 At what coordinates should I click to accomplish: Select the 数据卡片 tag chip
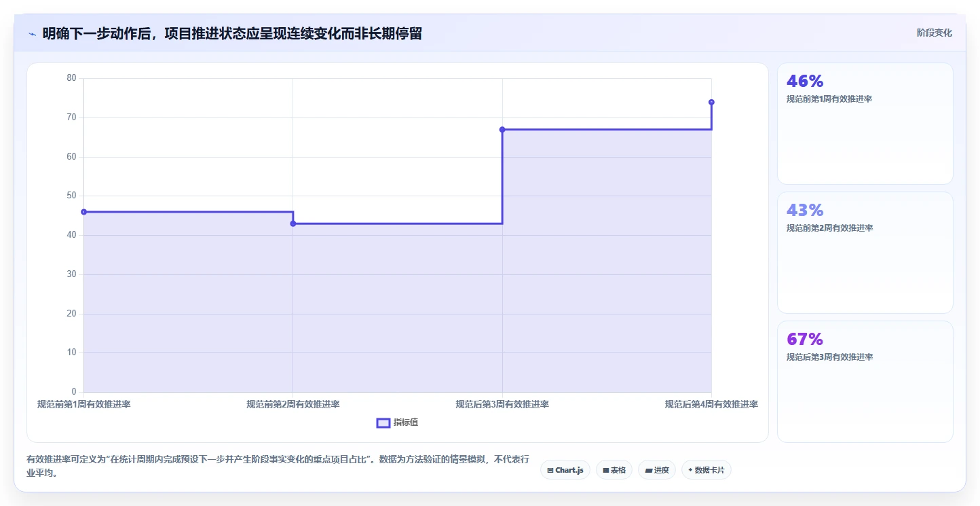click(x=706, y=470)
